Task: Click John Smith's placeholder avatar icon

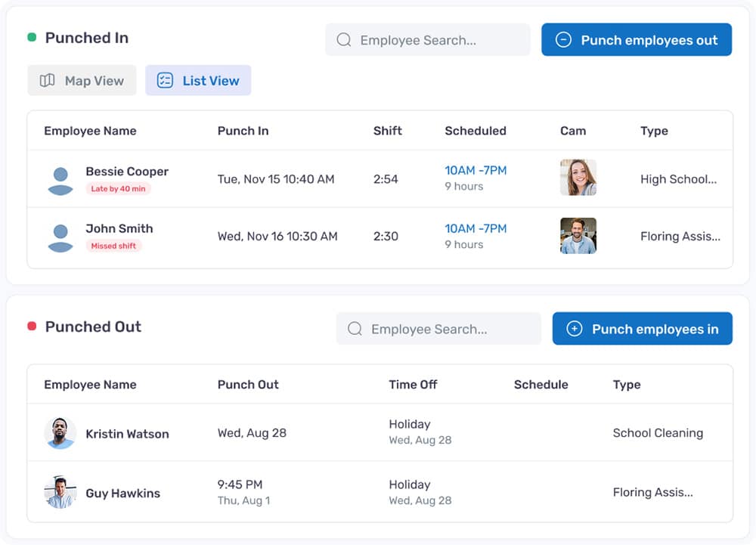Action: point(60,238)
